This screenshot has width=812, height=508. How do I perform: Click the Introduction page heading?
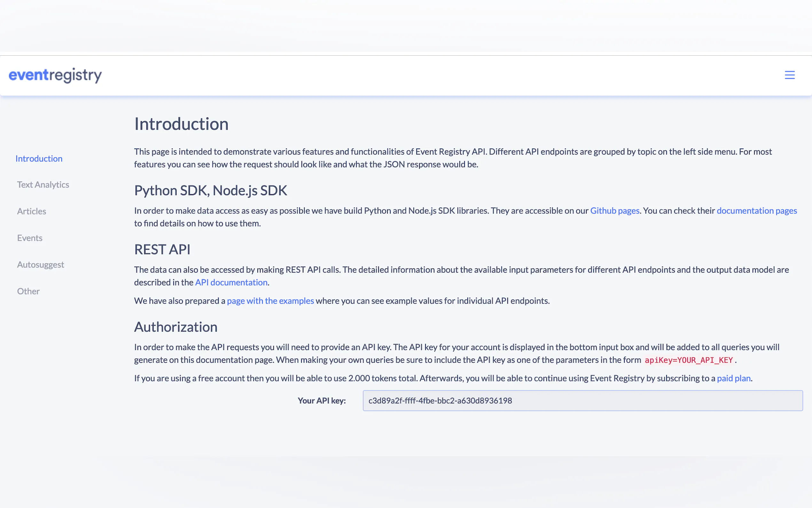pyautogui.click(x=181, y=124)
